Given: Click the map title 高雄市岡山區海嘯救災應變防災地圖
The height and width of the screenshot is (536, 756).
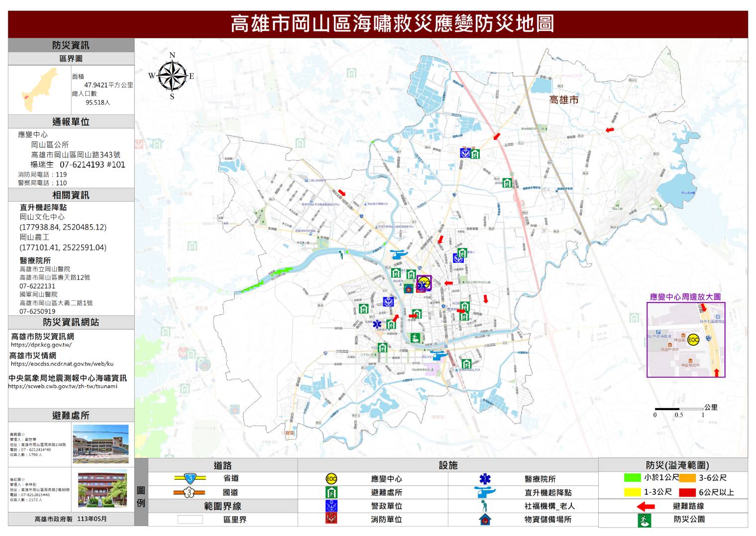Looking at the screenshot, I should [392, 24].
